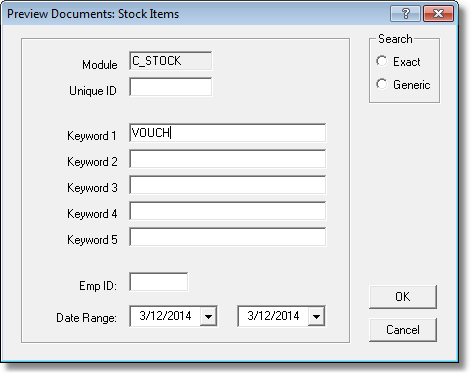
Task: Open the end date calendar dropdown arrow
Action: (x=316, y=316)
